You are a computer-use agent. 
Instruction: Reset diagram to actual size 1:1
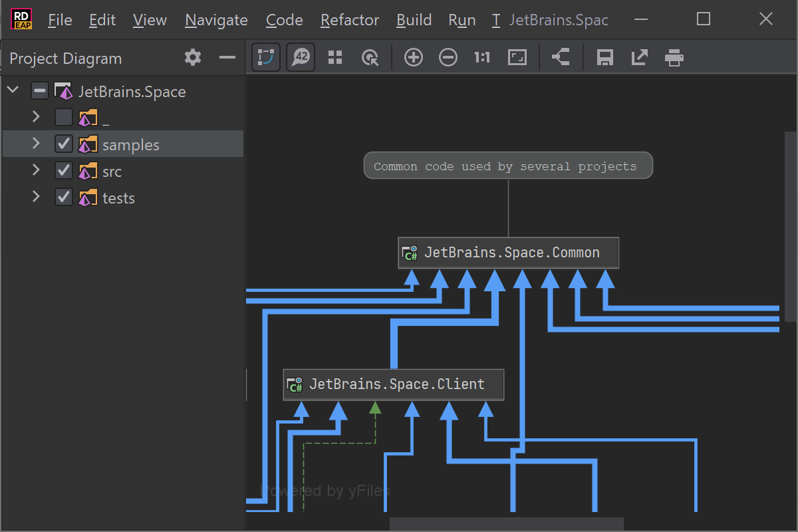[482, 58]
